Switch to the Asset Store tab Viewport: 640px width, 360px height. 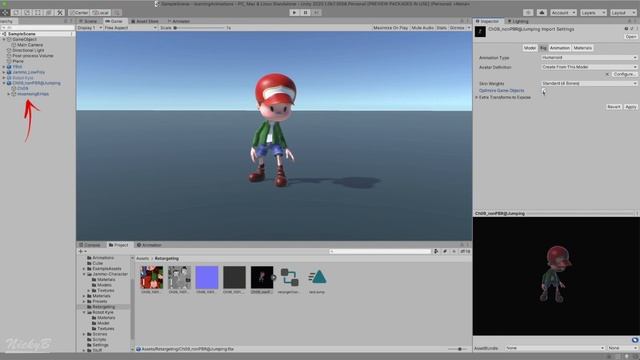tap(145, 21)
